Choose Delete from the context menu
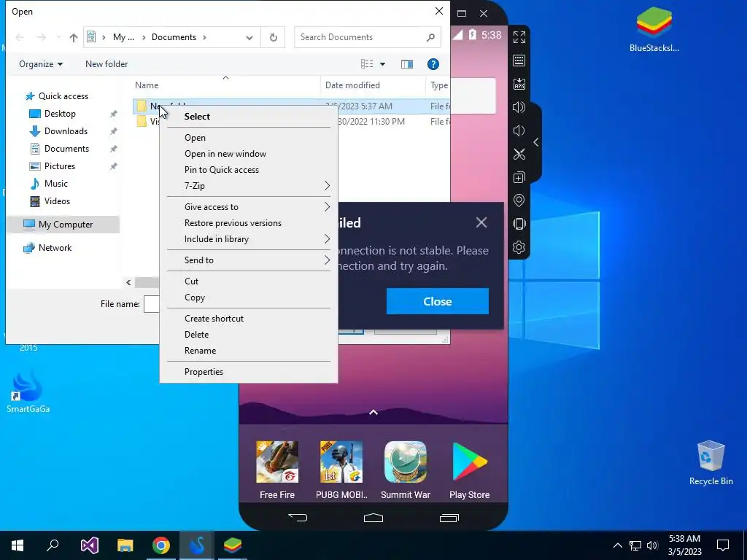Image resolution: width=747 pixels, height=560 pixels. (x=249, y=335)
